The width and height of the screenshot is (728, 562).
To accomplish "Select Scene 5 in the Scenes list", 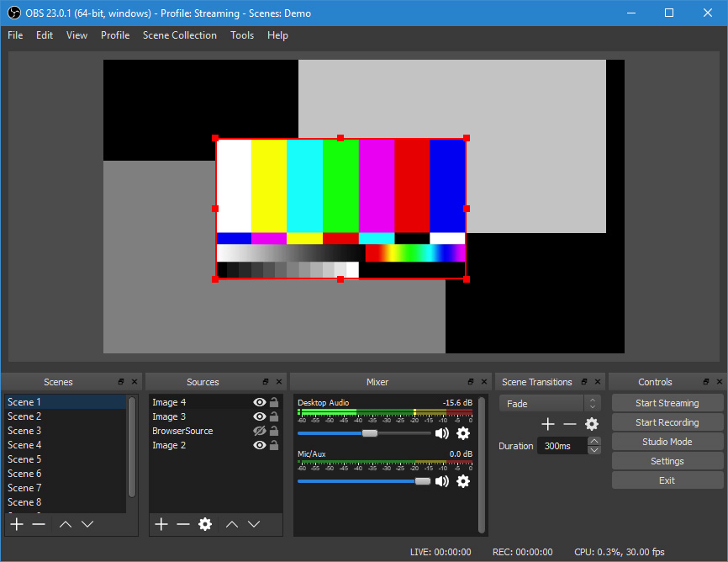I will point(24,459).
